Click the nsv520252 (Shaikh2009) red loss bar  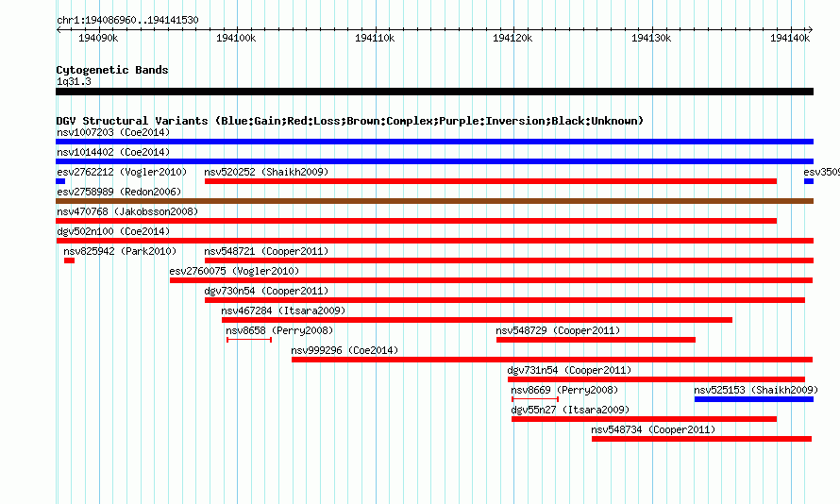click(x=491, y=181)
